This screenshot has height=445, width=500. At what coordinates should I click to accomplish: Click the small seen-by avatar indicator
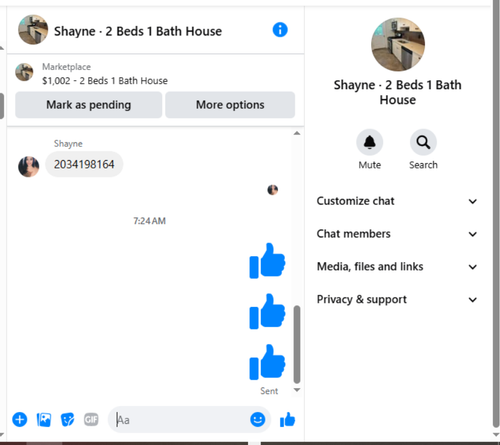point(273,190)
